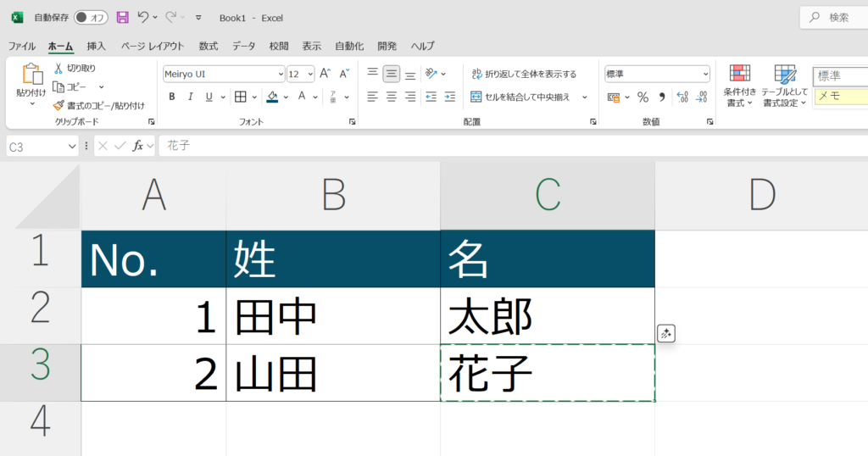Screen dimensions: 868x456
Task: Apply percent style to the cell
Action: tap(643, 97)
